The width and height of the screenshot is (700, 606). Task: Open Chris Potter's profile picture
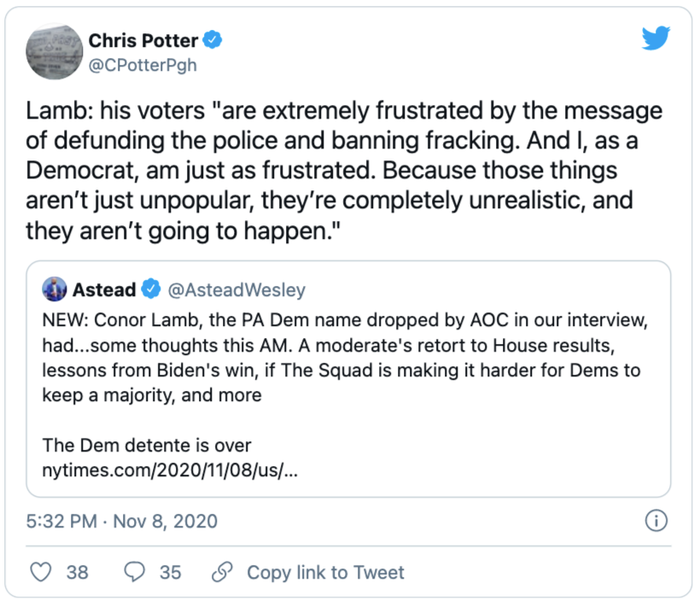click(x=53, y=51)
